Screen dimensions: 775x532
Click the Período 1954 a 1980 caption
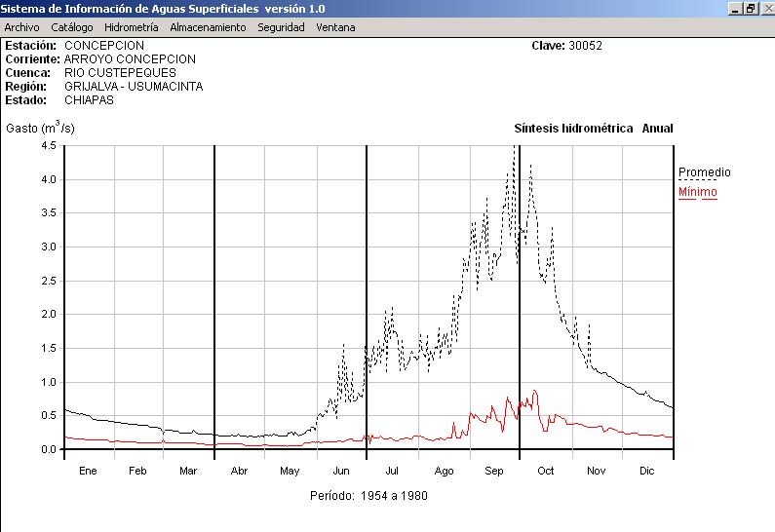point(368,495)
